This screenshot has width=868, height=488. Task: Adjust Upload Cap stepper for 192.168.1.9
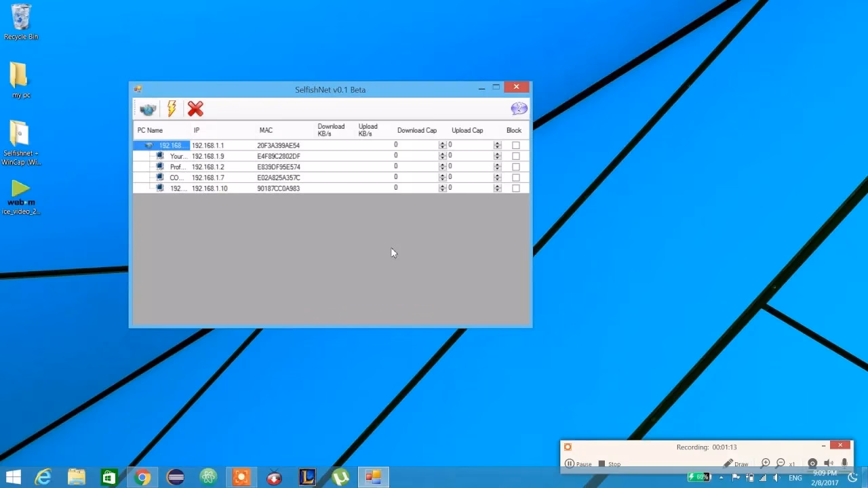[498, 156]
